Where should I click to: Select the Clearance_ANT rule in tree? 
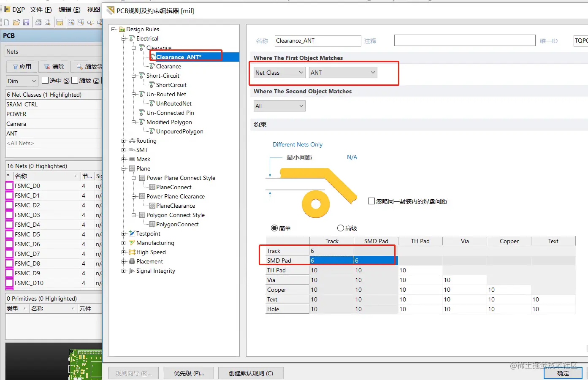(x=179, y=57)
